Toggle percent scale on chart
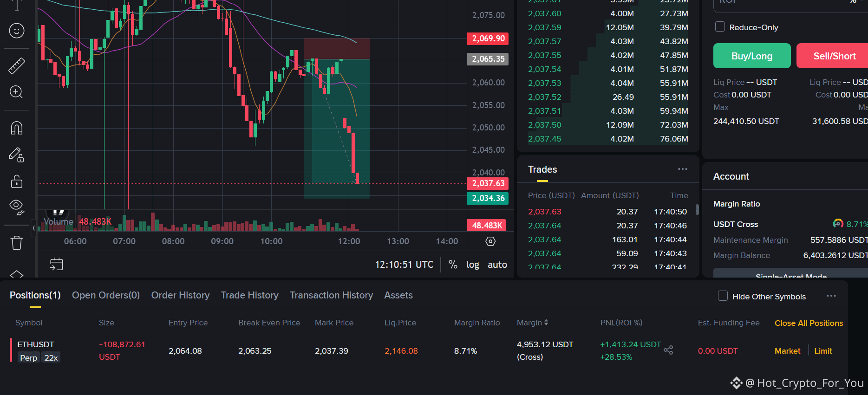The image size is (868, 395). 453,265
